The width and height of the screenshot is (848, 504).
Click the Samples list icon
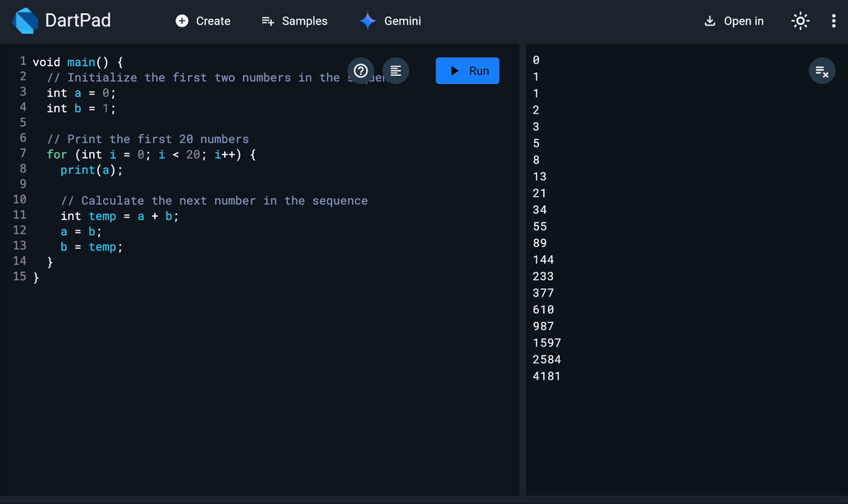[267, 21]
